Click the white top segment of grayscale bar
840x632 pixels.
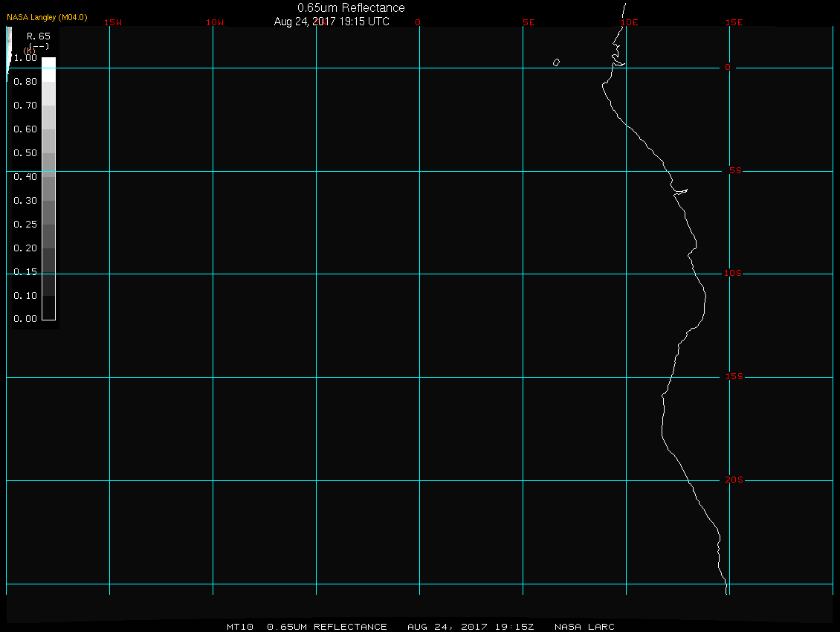click(49, 70)
